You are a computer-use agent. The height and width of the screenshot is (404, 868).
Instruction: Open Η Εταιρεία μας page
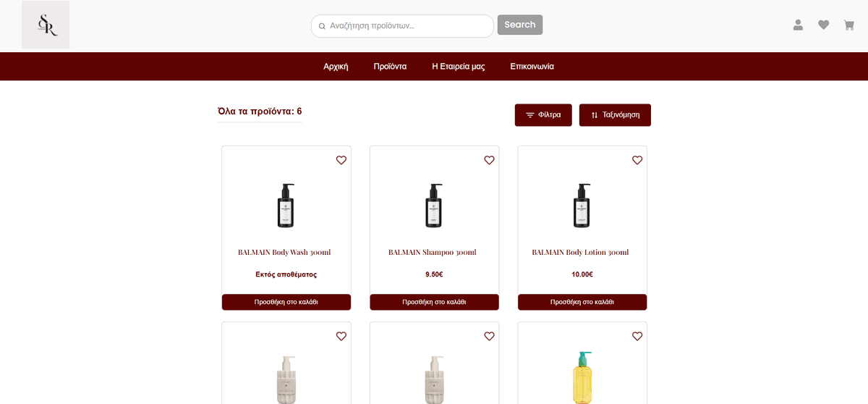(x=458, y=67)
